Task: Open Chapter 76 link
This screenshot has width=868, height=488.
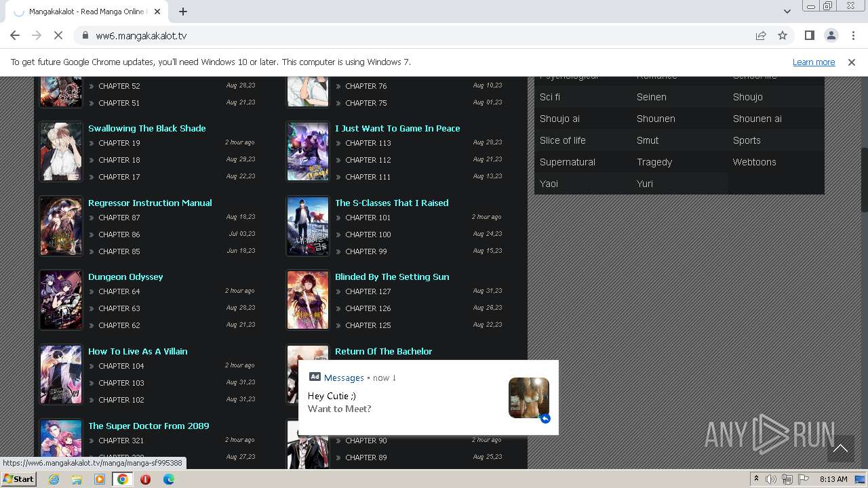Action: [x=366, y=86]
